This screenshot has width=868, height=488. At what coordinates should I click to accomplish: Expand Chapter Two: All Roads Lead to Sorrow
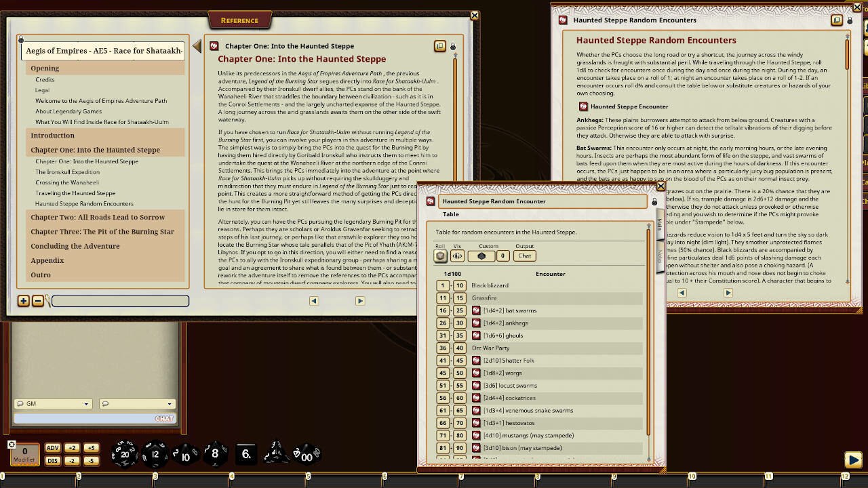(x=98, y=218)
